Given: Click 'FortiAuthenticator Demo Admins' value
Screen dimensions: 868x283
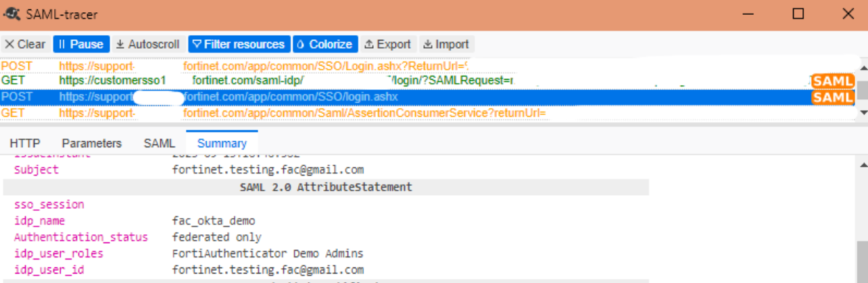Looking at the screenshot, I should tap(268, 253).
